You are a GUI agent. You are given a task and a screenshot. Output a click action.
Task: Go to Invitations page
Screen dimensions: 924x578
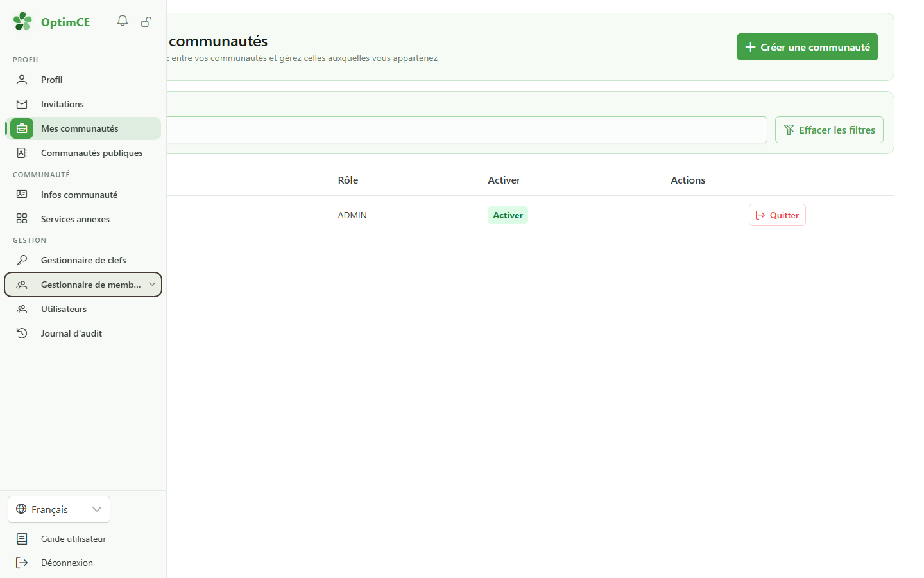83,104
